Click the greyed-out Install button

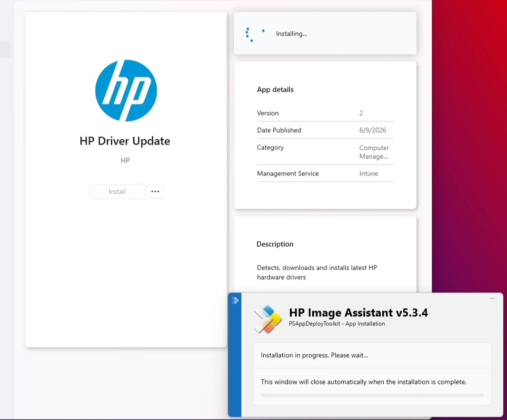(x=117, y=192)
